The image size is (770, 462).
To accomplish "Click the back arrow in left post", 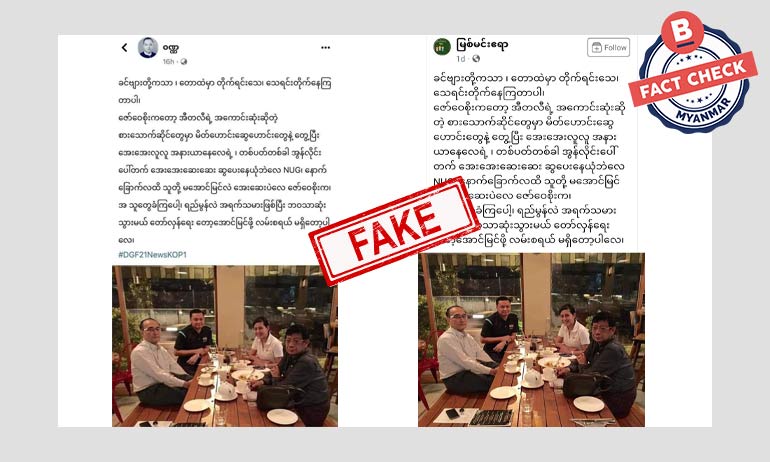I will click(x=124, y=48).
